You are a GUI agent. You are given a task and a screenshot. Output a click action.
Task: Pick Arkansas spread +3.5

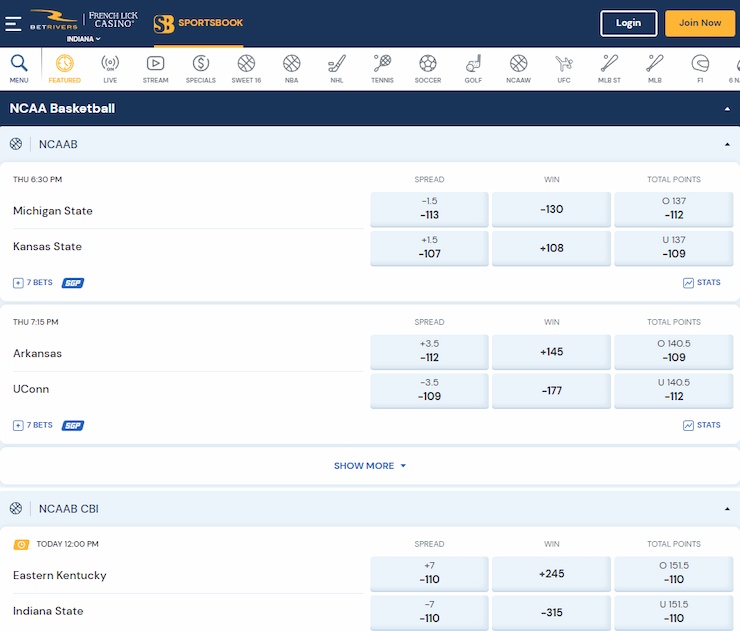pyautogui.click(x=429, y=352)
